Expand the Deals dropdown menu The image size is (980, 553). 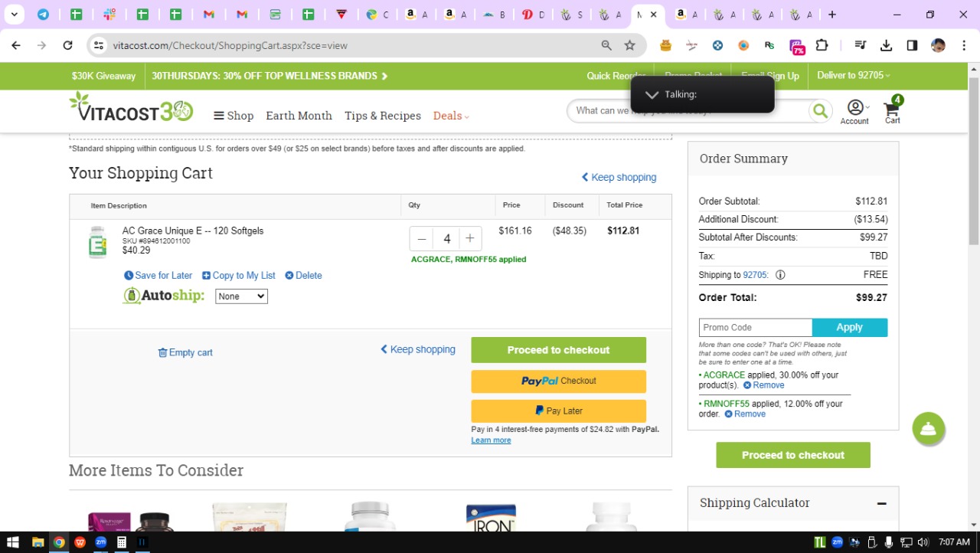pyautogui.click(x=451, y=116)
